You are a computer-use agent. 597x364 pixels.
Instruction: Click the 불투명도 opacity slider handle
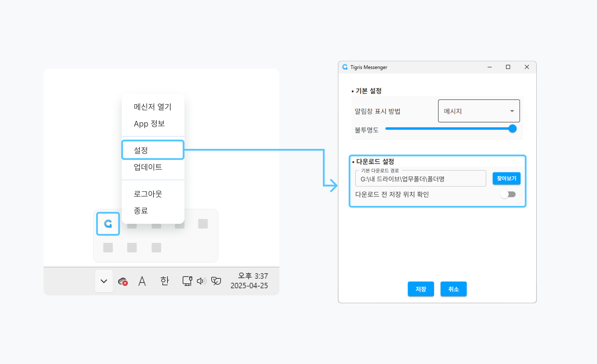(513, 129)
